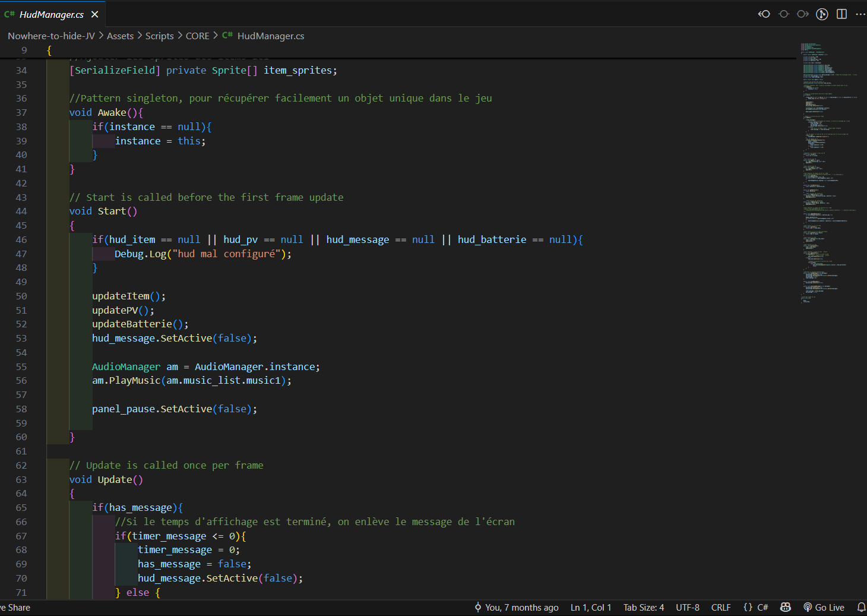Select the HudManager.cs editor tab

tap(51, 14)
